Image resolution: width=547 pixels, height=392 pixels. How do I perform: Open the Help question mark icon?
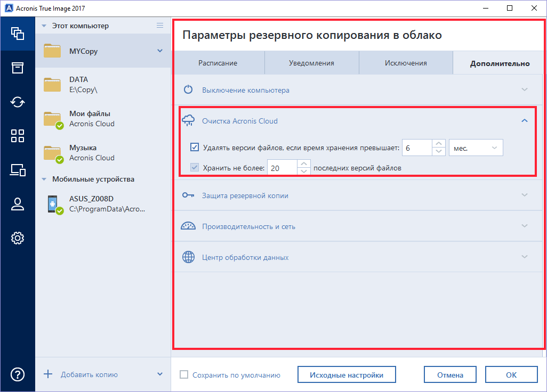(18, 374)
